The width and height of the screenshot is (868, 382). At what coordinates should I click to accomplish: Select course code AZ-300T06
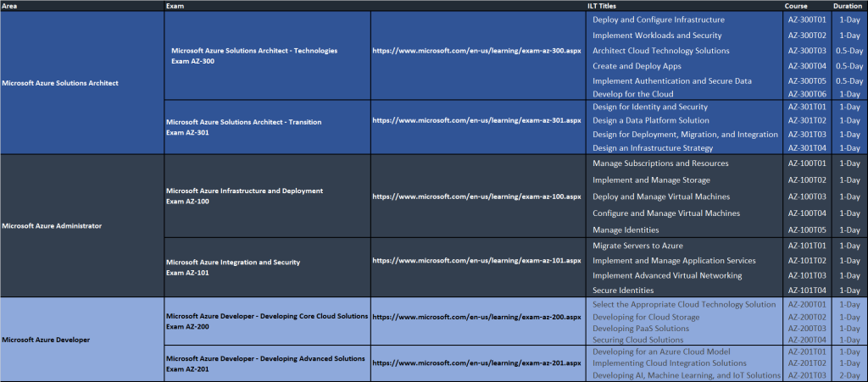coord(807,94)
